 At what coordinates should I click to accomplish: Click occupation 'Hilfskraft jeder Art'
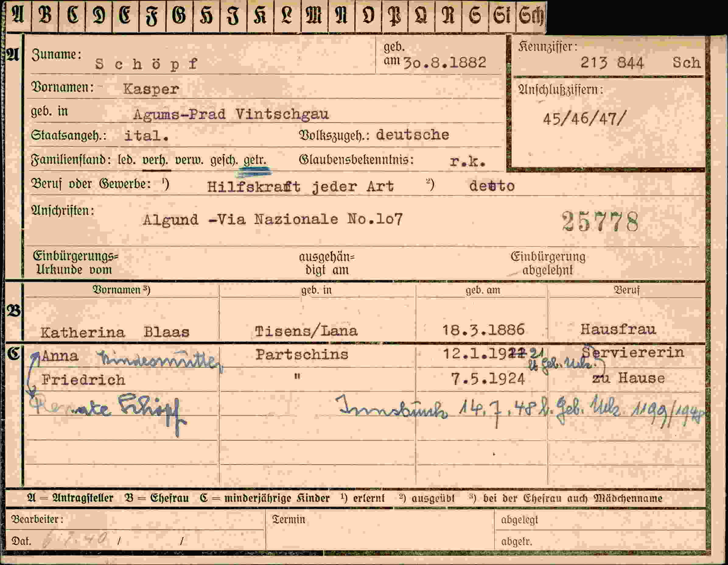tap(300, 186)
